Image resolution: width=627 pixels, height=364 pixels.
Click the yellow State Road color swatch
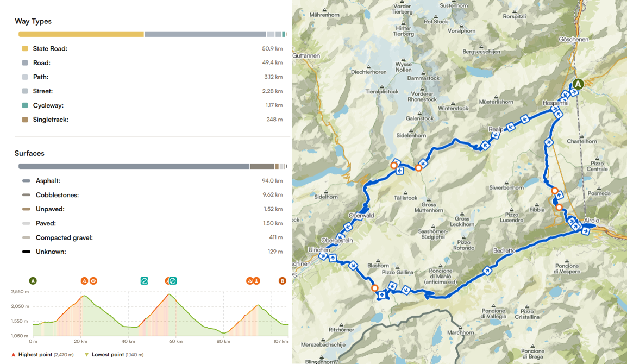pyautogui.click(x=25, y=49)
